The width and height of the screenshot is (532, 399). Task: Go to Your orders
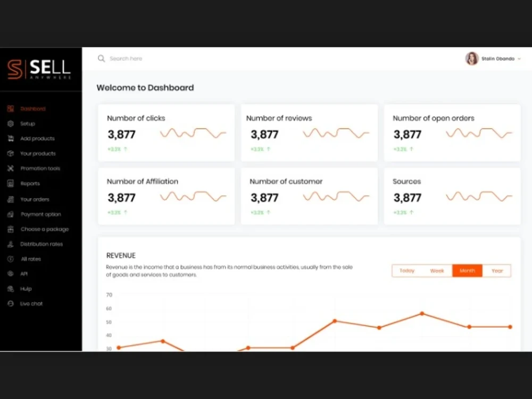coord(35,199)
